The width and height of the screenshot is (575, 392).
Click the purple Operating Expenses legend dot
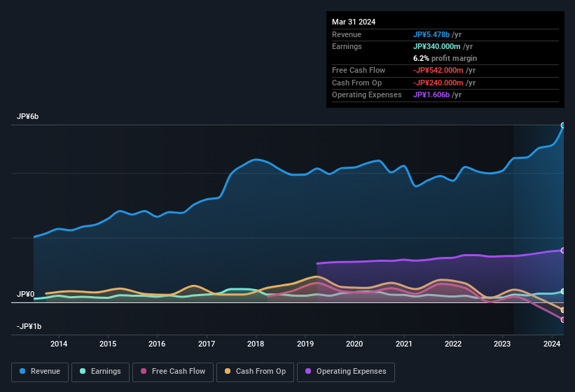tap(309, 372)
